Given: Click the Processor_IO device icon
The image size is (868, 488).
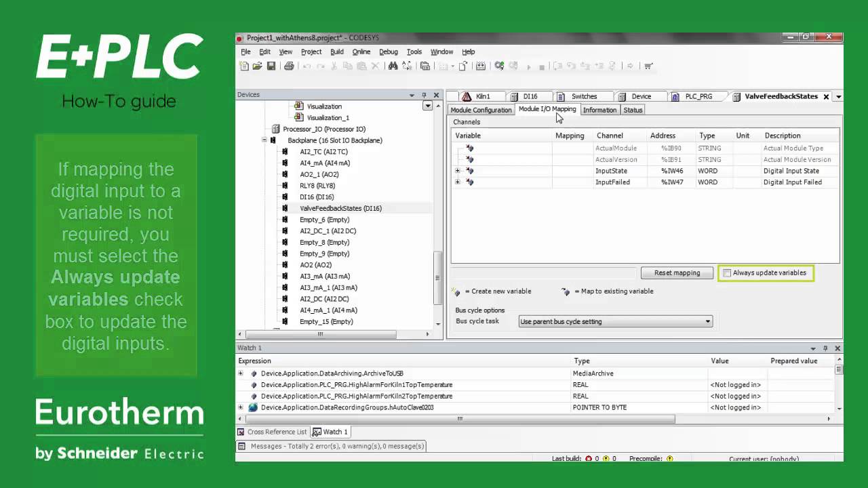Looking at the screenshot, I should (275, 129).
